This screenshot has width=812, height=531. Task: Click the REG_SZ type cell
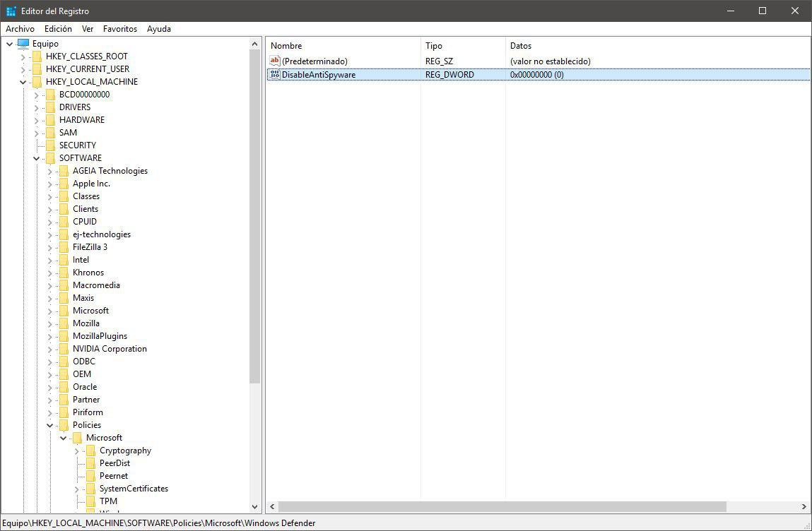pyautogui.click(x=439, y=61)
